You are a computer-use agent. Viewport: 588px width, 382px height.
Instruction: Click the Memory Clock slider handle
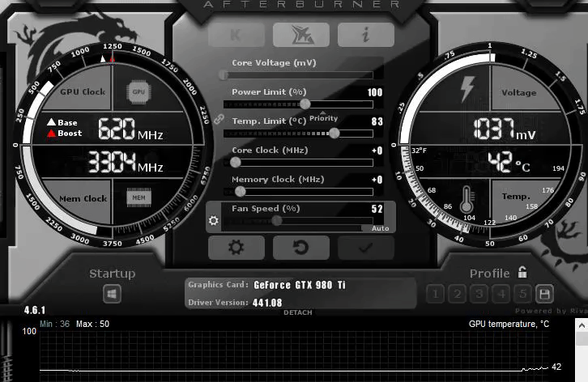click(x=240, y=192)
